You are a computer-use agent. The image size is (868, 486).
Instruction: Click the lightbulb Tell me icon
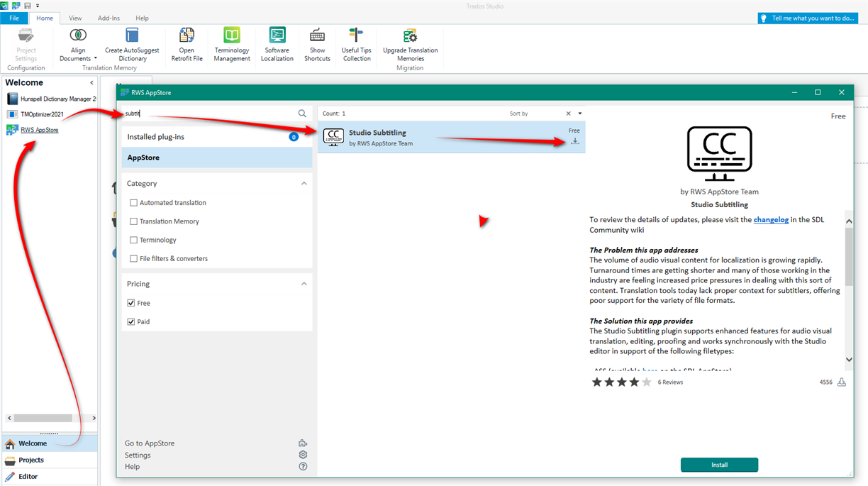[764, 18]
